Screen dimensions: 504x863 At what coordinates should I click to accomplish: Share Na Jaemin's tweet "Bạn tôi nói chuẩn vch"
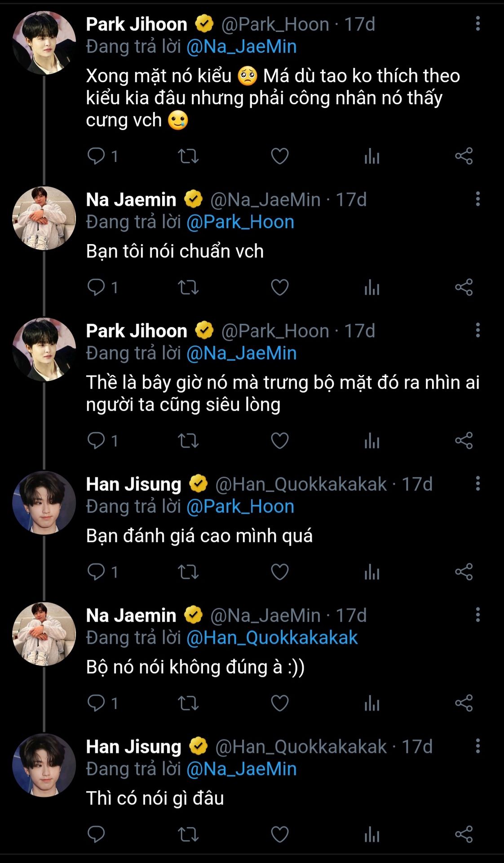click(x=464, y=287)
